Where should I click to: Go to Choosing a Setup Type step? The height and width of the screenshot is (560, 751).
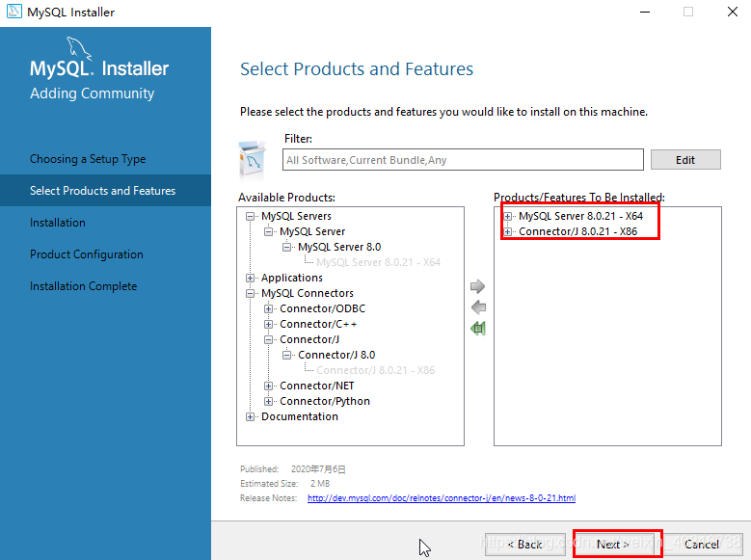pyautogui.click(x=88, y=159)
